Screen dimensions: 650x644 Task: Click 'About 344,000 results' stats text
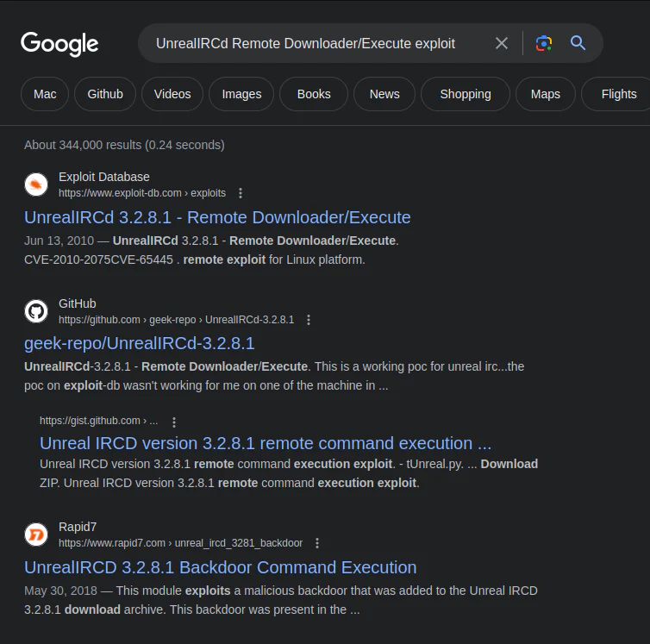tap(124, 145)
